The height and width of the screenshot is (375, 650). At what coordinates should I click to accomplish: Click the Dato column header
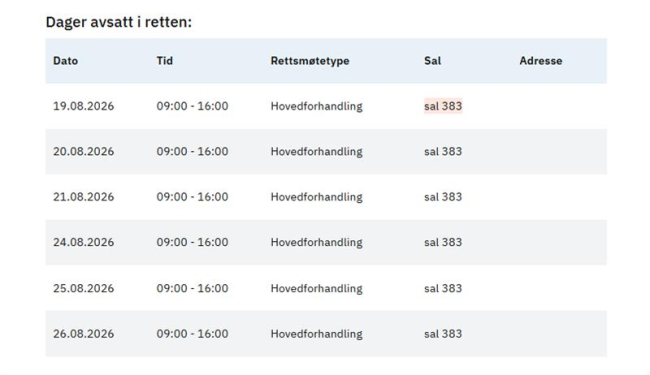coord(65,61)
